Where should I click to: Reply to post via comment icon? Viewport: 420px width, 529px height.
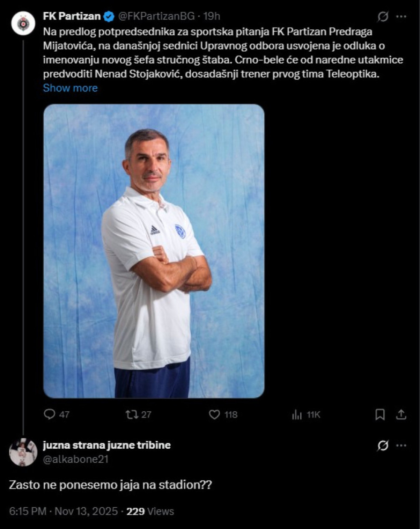50,414
